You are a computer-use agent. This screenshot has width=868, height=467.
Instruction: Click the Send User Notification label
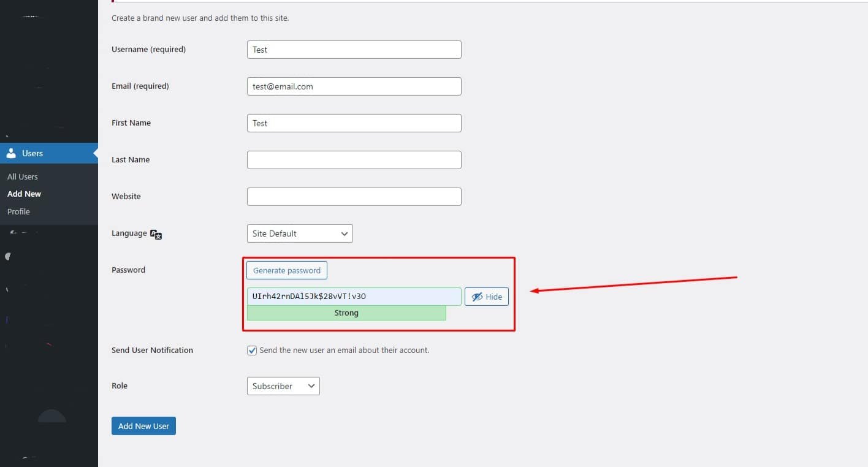[152, 350]
